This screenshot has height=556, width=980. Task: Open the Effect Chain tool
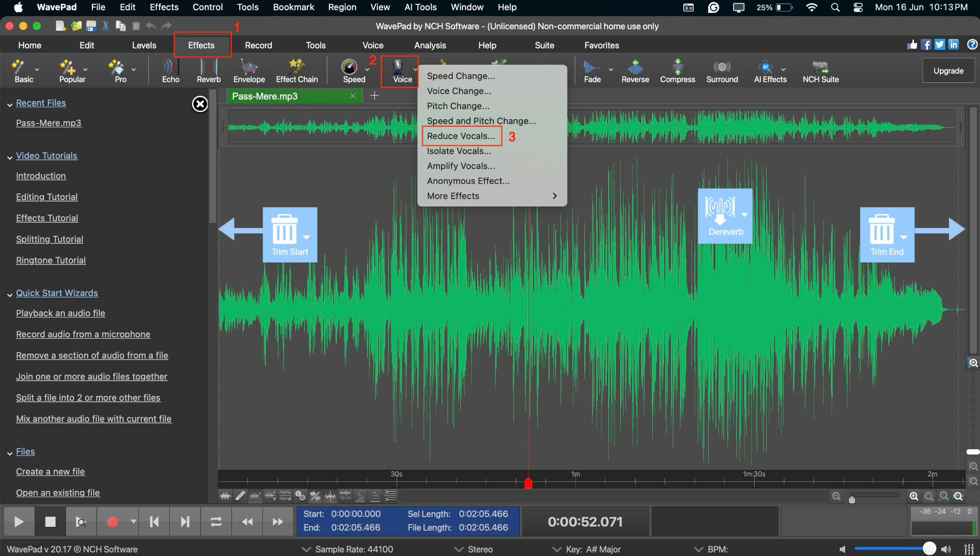(297, 71)
